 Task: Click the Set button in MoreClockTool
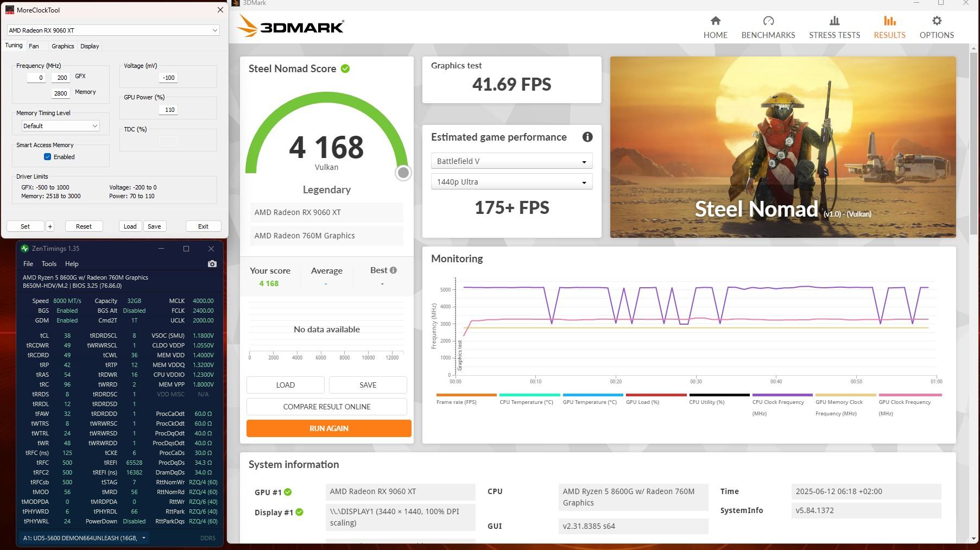pos(26,226)
